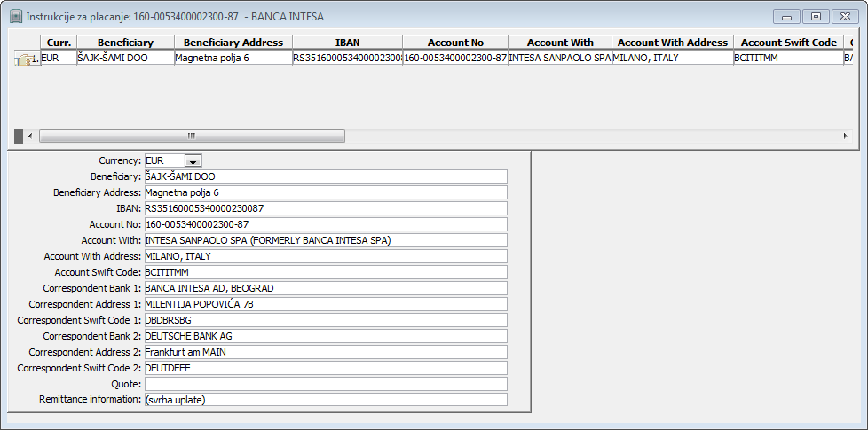The width and height of the screenshot is (868, 430).
Task: Click the Correspondent Swift Code 1 field
Action: [x=324, y=320]
